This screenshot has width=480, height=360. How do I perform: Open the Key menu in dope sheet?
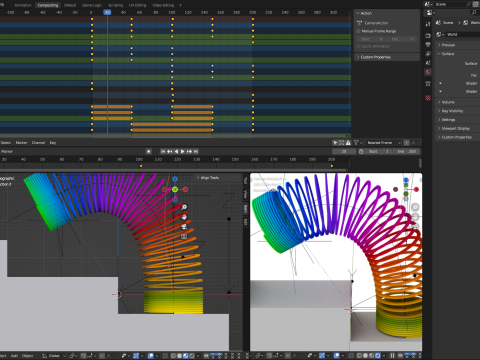[x=53, y=143]
